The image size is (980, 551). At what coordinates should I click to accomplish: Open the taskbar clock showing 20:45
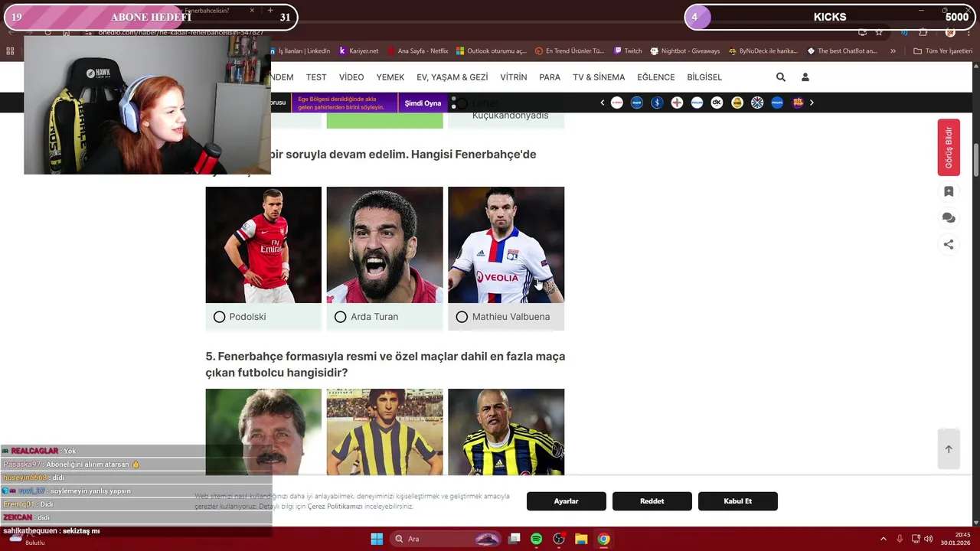[955, 539]
